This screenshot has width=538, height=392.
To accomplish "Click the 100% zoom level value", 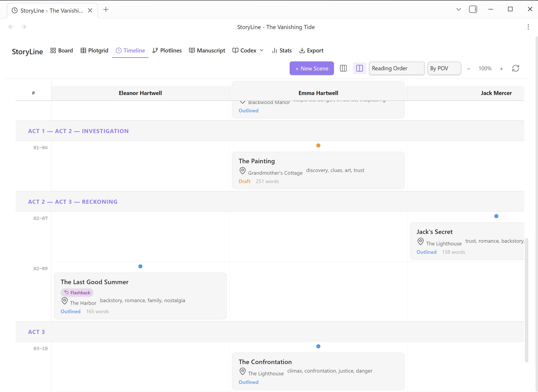I will coord(485,68).
